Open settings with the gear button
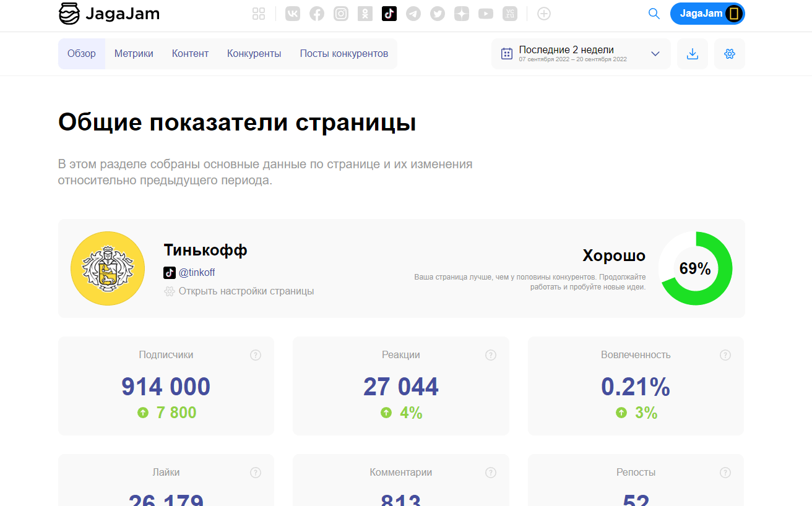Image resolution: width=812 pixels, height=506 pixels. [x=730, y=54]
